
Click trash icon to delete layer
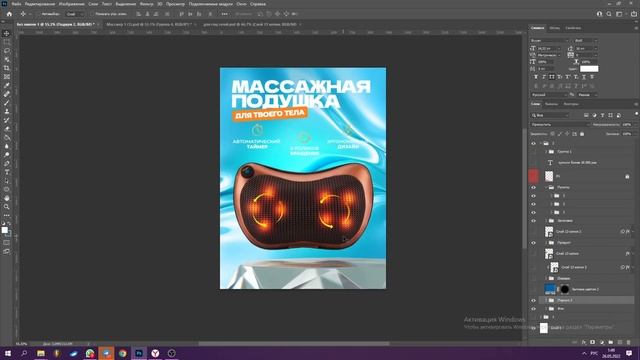point(629,342)
